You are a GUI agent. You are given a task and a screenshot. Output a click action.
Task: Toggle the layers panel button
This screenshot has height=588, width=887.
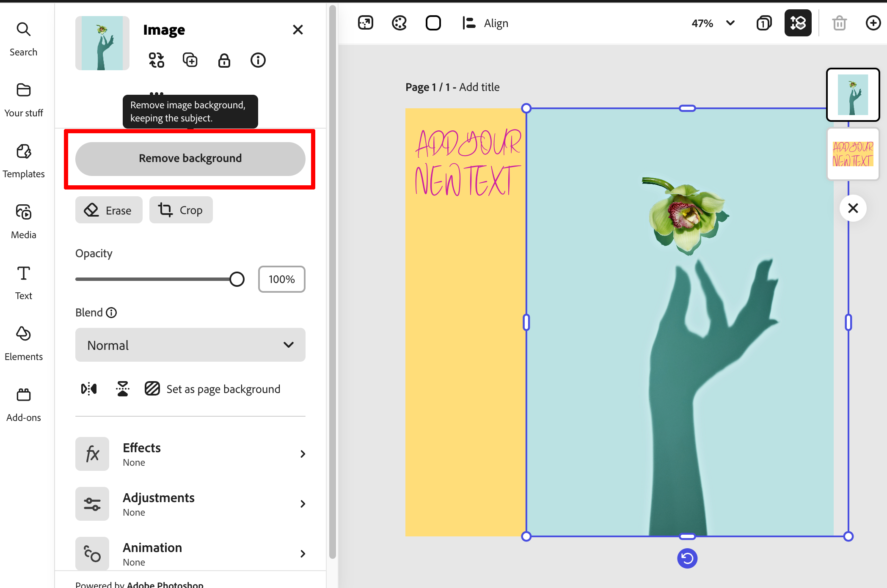click(x=798, y=23)
